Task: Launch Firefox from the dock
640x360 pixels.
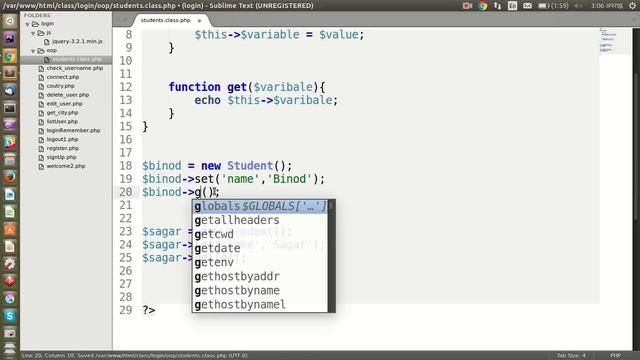Action: (9, 177)
